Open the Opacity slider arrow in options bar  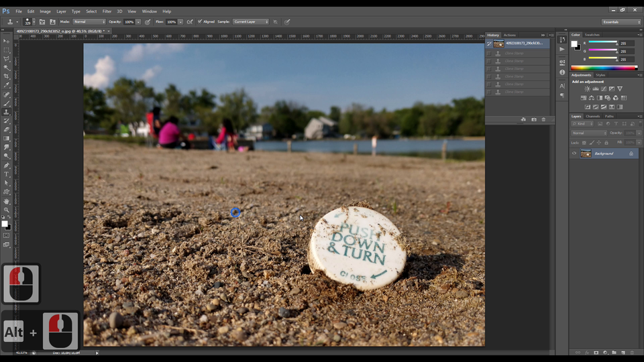tap(138, 21)
